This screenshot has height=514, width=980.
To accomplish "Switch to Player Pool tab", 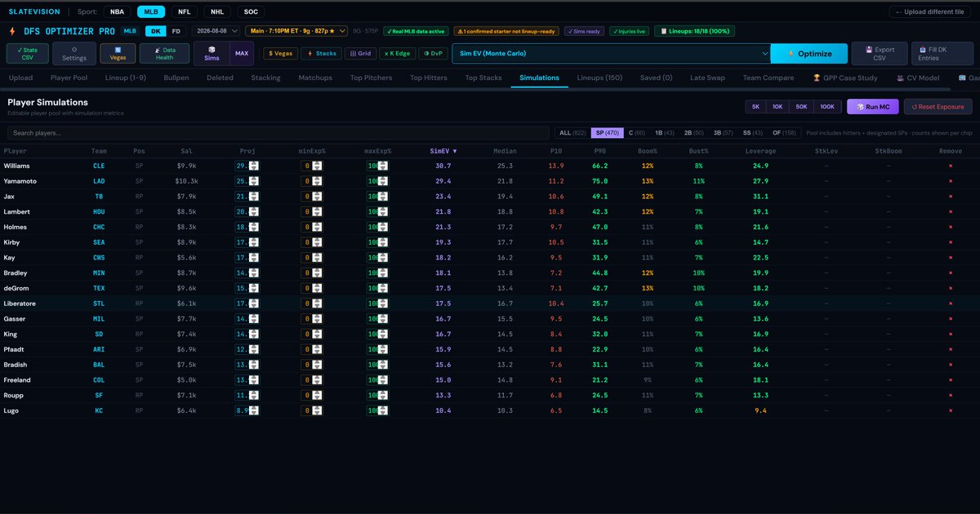I will point(69,78).
